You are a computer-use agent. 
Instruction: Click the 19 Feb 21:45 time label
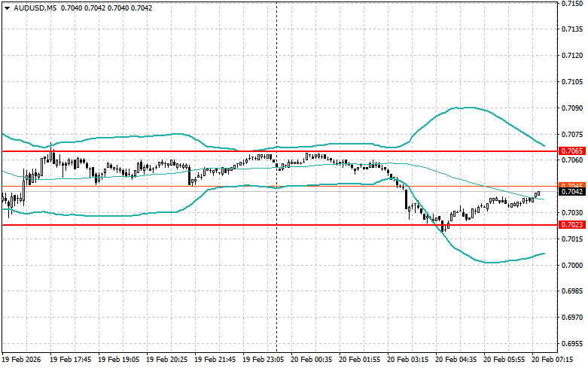pyautogui.click(x=215, y=360)
